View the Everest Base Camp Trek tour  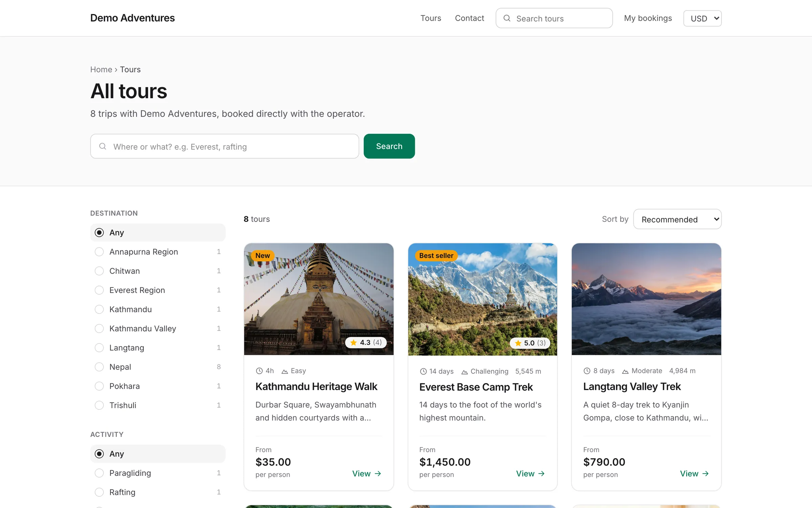pyautogui.click(x=531, y=474)
